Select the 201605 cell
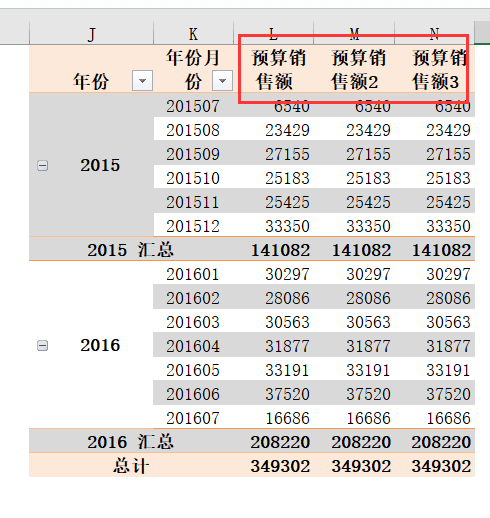The height and width of the screenshot is (518, 490). click(193, 370)
